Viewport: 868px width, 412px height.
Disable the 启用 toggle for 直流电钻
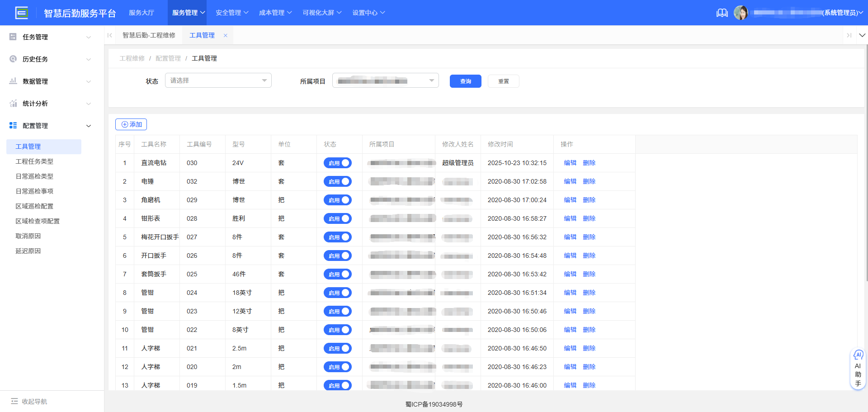[x=338, y=162]
